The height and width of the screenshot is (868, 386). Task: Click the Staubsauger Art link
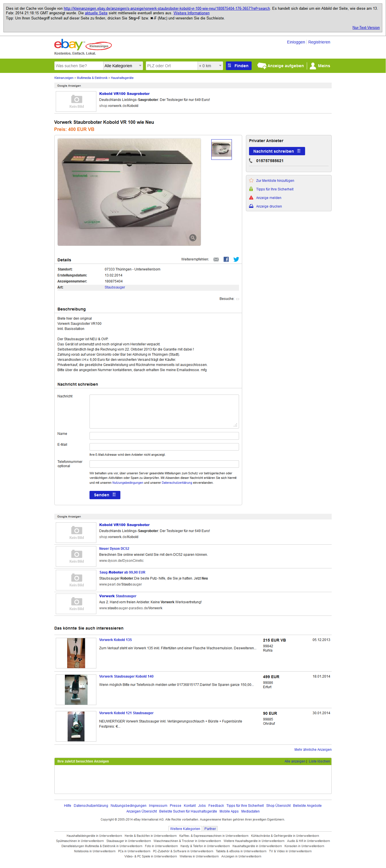point(115,287)
